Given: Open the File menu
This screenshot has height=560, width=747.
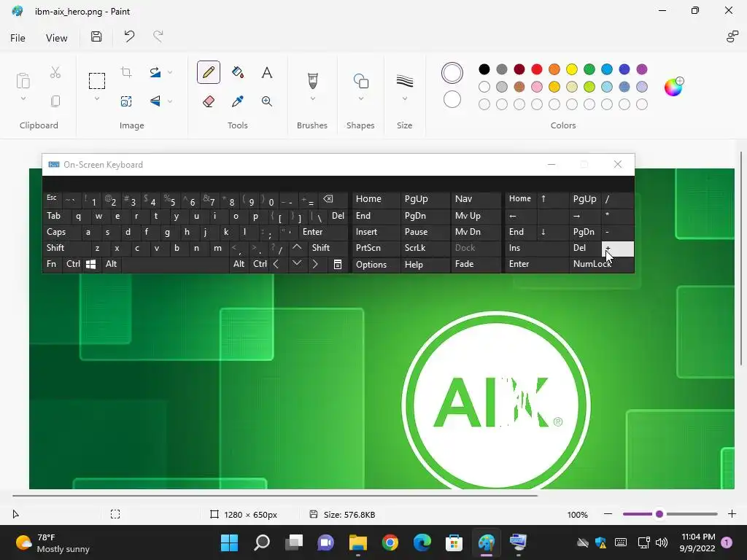Looking at the screenshot, I should pos(18,38).
